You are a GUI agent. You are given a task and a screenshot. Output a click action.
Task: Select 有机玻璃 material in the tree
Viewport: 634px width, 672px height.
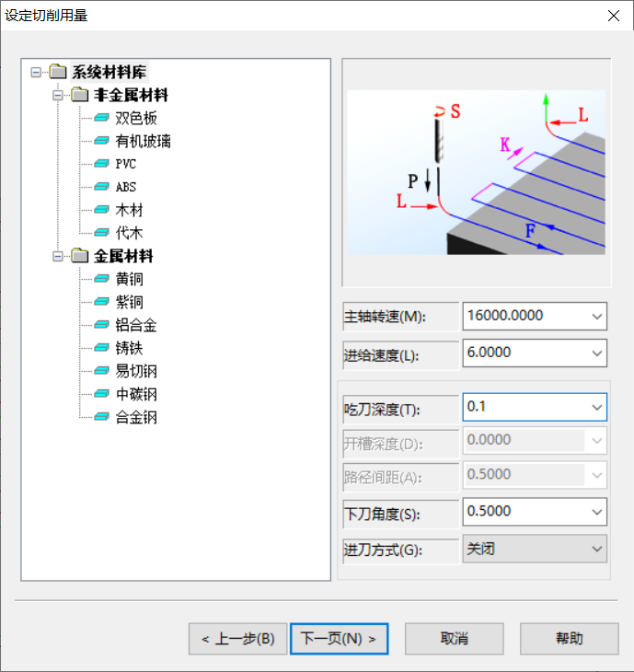(143, 141)
